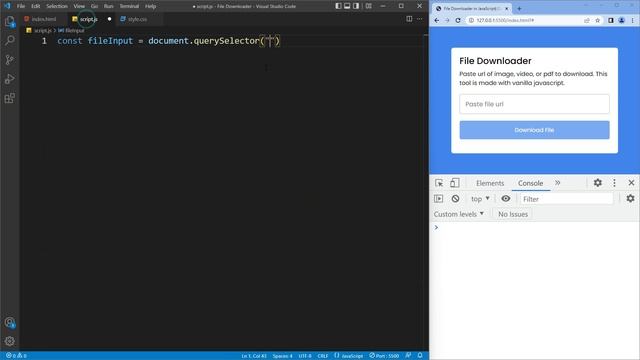Toggle the bottom panel layout icon

(347, 6)
